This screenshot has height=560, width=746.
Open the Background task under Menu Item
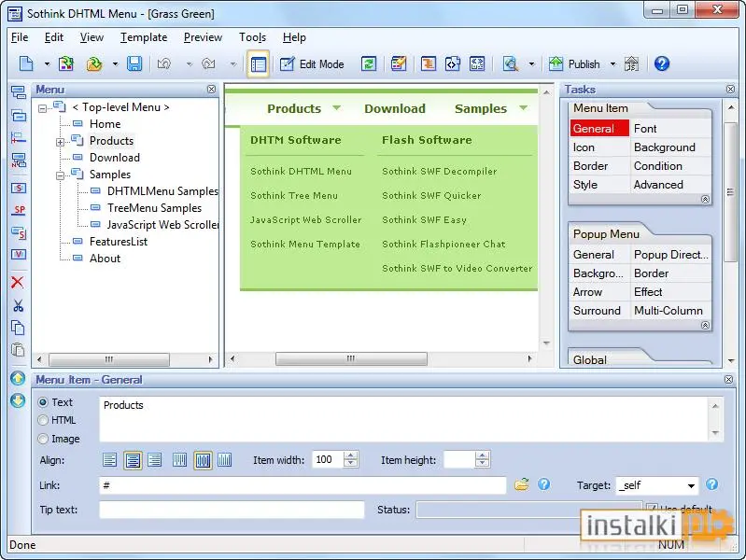coord(664,147)
